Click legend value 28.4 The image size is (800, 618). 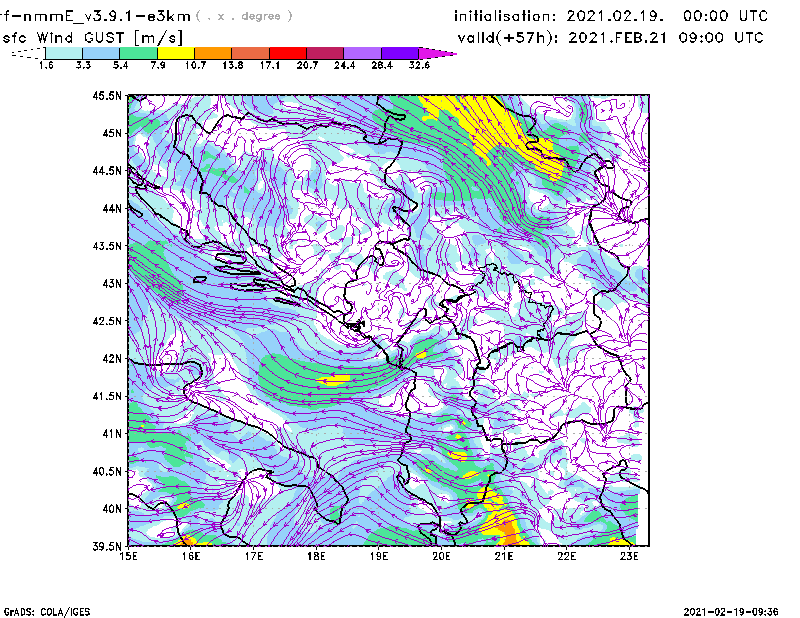382,65
